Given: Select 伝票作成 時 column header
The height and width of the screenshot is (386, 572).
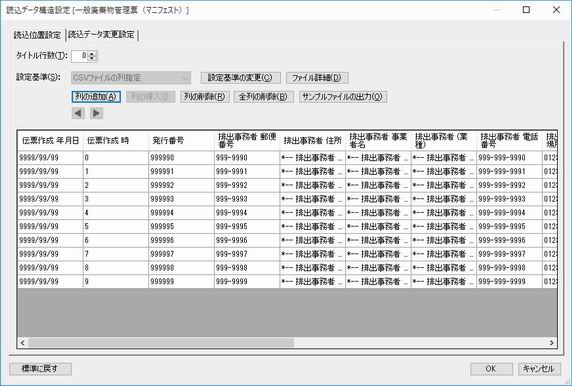Looking at the screenshot, I should tap(116, 140).
